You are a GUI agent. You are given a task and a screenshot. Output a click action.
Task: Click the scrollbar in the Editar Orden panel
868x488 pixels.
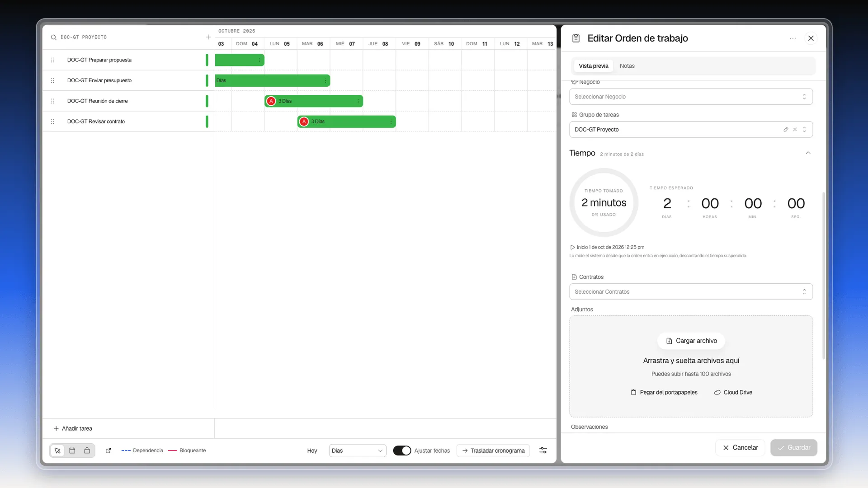tap(824, 276)
